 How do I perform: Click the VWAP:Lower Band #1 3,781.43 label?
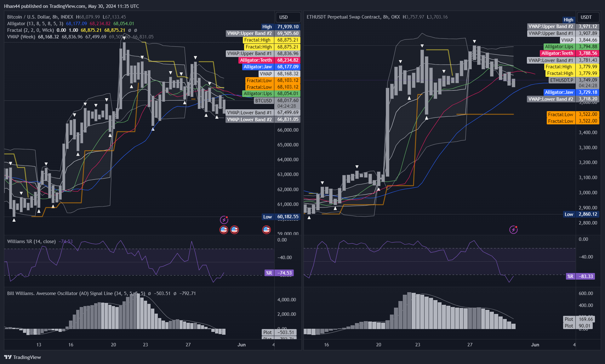coord(563,60)
